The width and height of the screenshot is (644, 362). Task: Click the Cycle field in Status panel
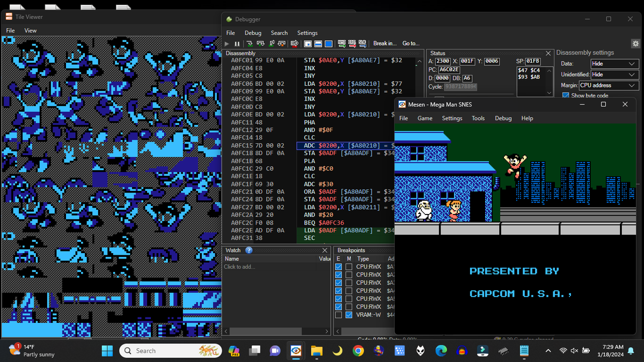click(460, 87)
